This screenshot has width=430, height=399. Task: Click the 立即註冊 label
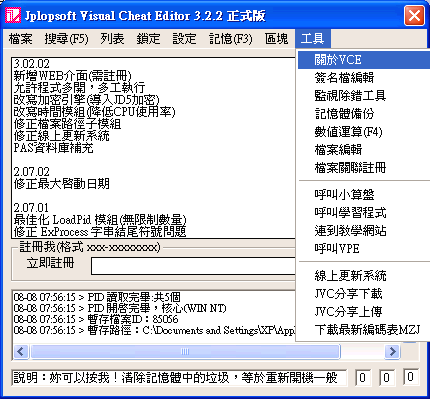pos(50,263)
